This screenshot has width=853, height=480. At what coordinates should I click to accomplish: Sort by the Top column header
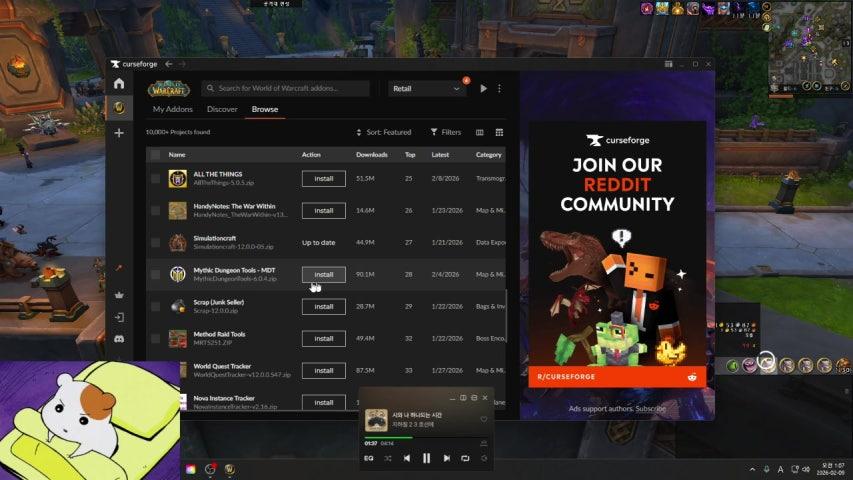pos(410,155)
